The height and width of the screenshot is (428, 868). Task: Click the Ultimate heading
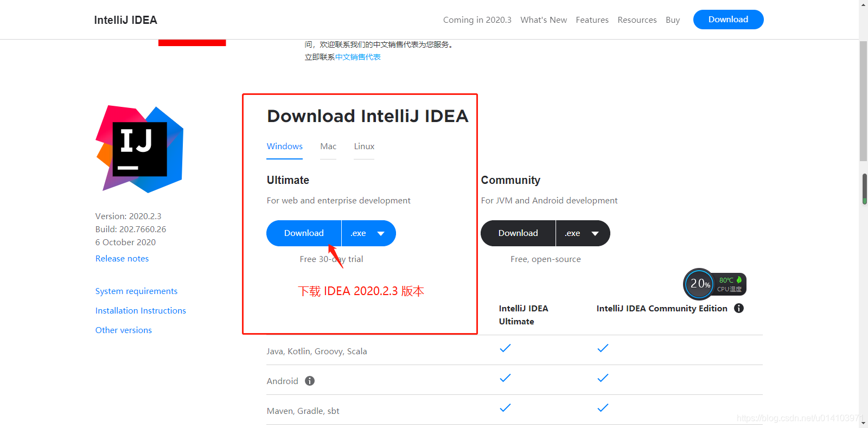(288, 180)
